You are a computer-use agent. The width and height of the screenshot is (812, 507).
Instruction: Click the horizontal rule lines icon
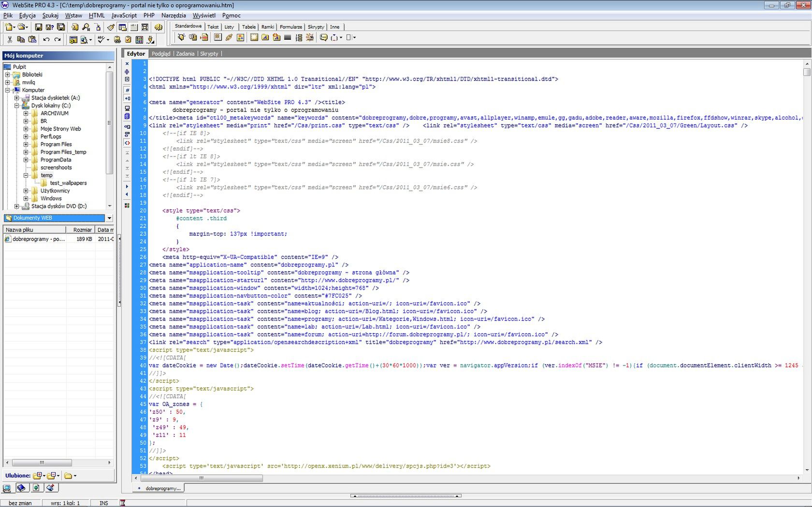tap(288, 37)
